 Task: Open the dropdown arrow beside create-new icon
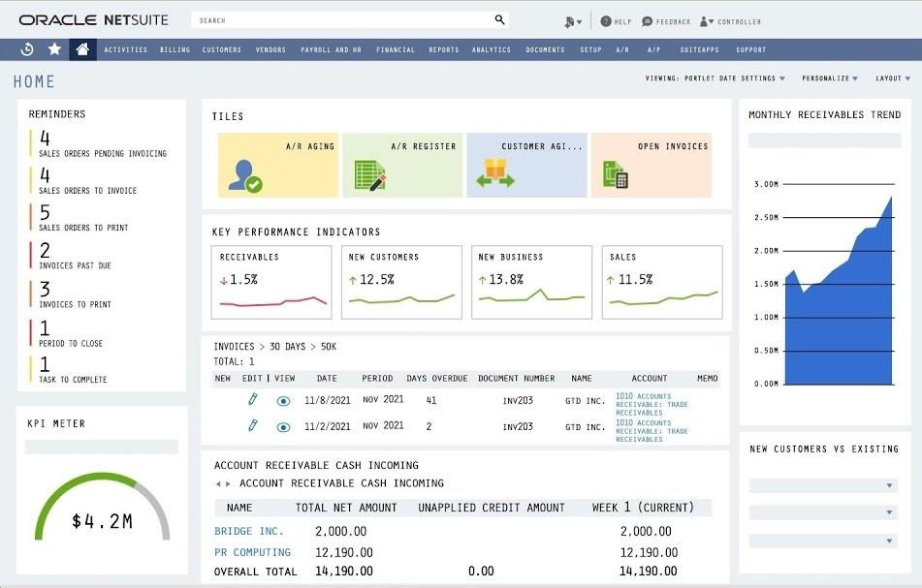579,22
